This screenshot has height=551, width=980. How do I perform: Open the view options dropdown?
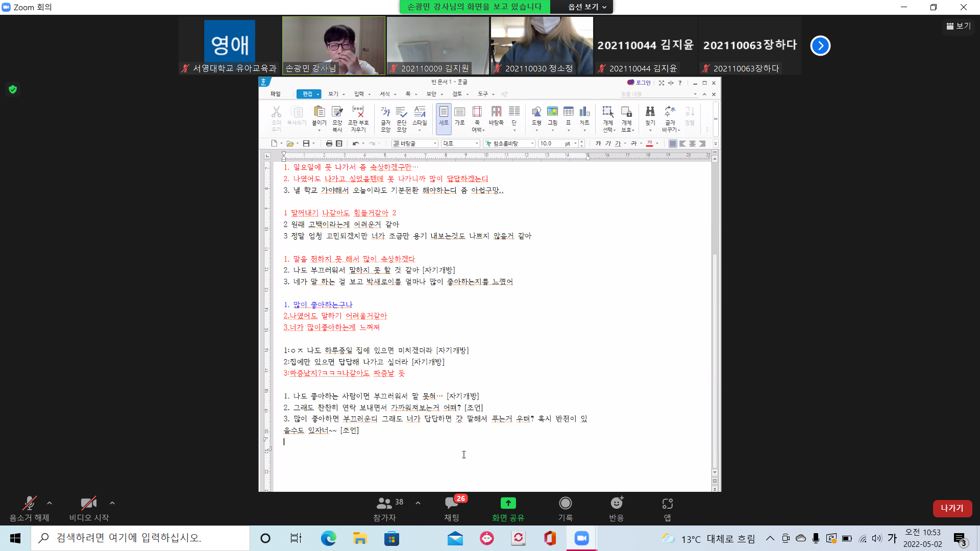pos(587,7)
